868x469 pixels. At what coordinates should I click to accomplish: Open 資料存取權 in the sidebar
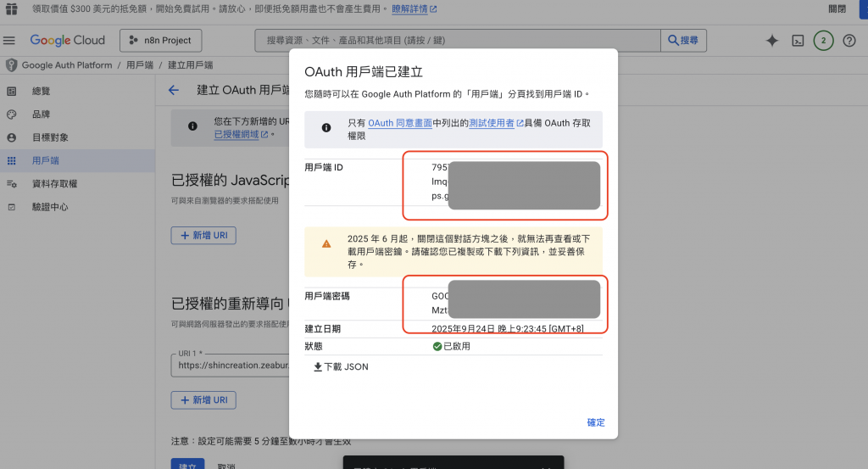54,184
